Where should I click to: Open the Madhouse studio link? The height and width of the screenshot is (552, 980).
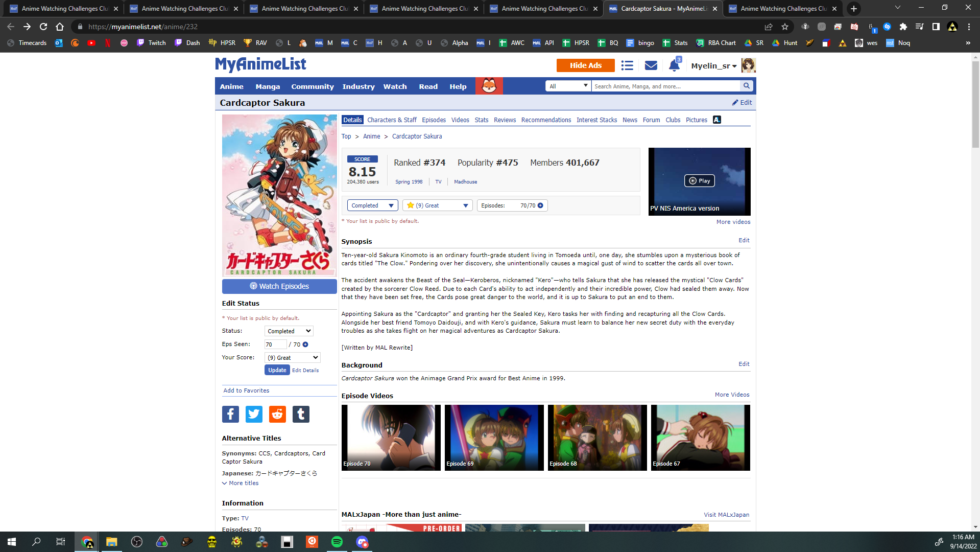coord(465,182)
